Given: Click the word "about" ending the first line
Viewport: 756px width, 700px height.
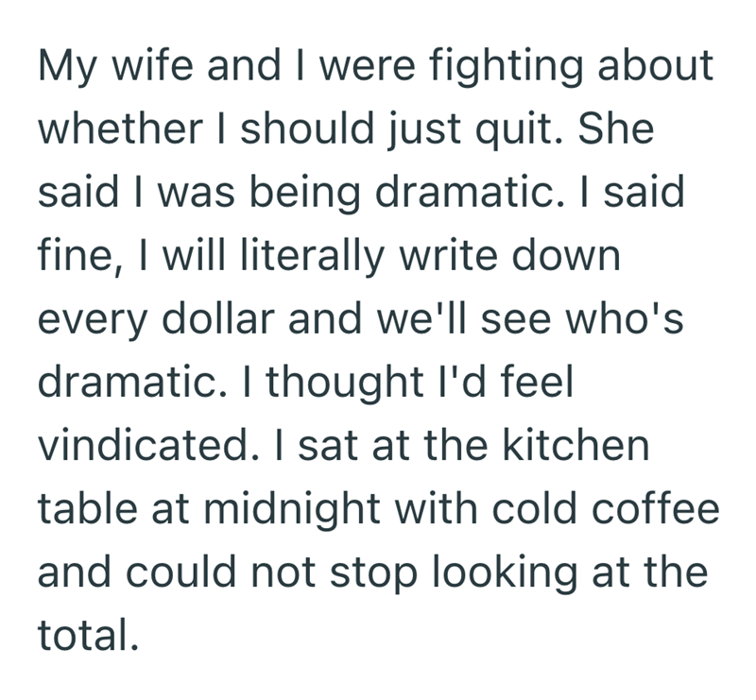Looking at the screenshot, I should (655, 65).
